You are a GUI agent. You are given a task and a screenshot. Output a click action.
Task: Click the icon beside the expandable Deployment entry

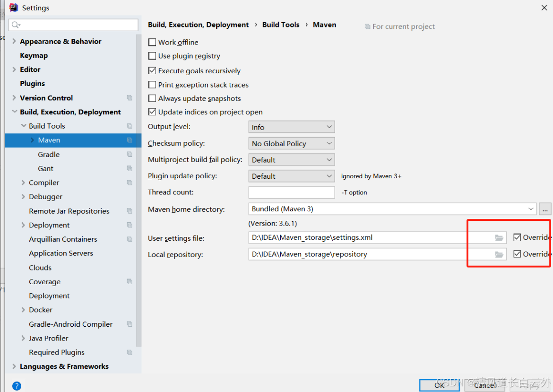[130, 225]
